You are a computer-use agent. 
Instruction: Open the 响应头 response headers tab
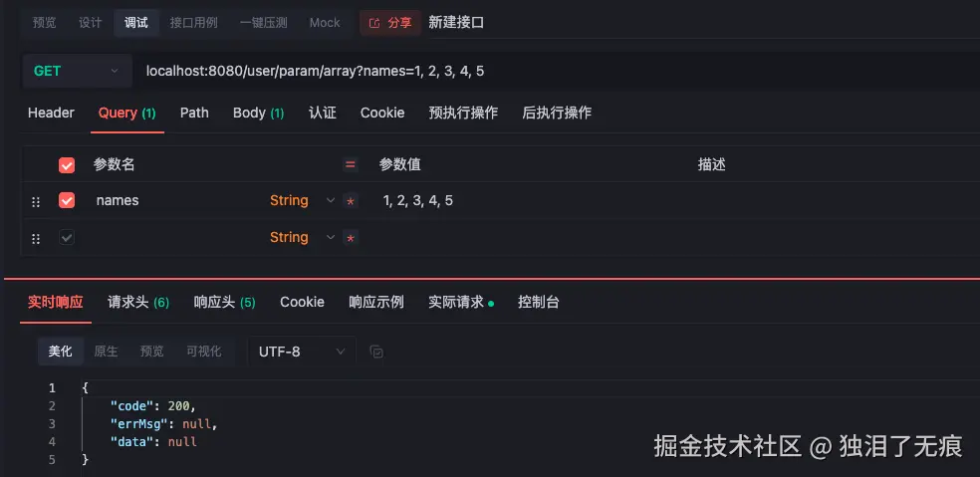pos(224,302)
